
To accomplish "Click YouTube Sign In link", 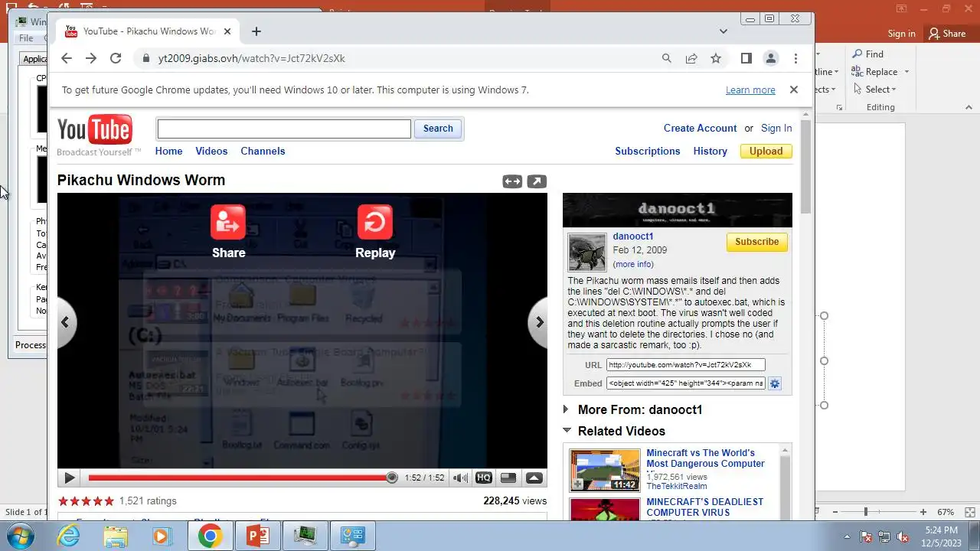I will point(776,128).
